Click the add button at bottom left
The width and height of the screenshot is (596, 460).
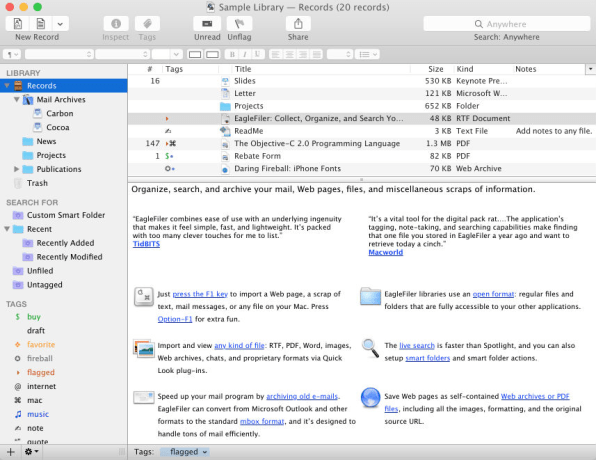click(x=11, y=452)
